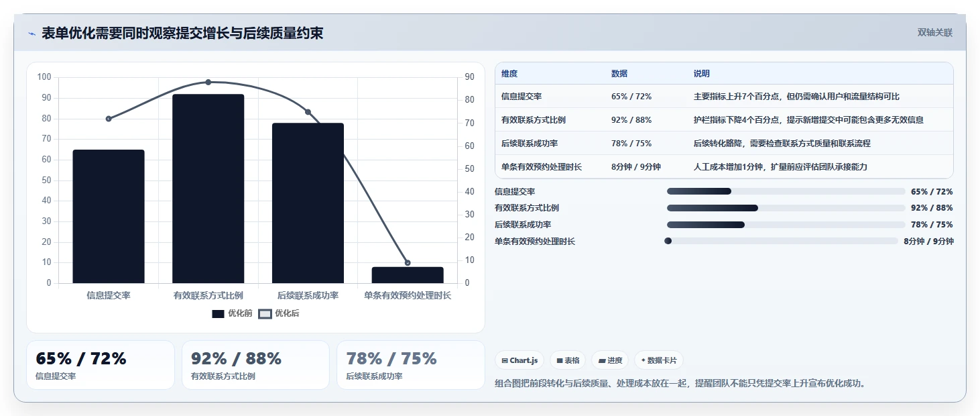Click the 8分钟 / 9分钟 value beside the progress bar

tap(928, 242)
